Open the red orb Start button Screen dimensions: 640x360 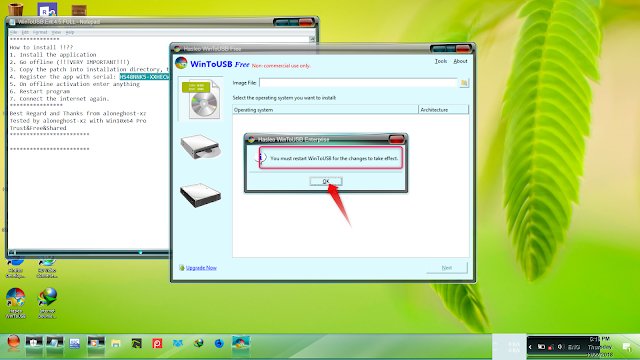point(13,343)
